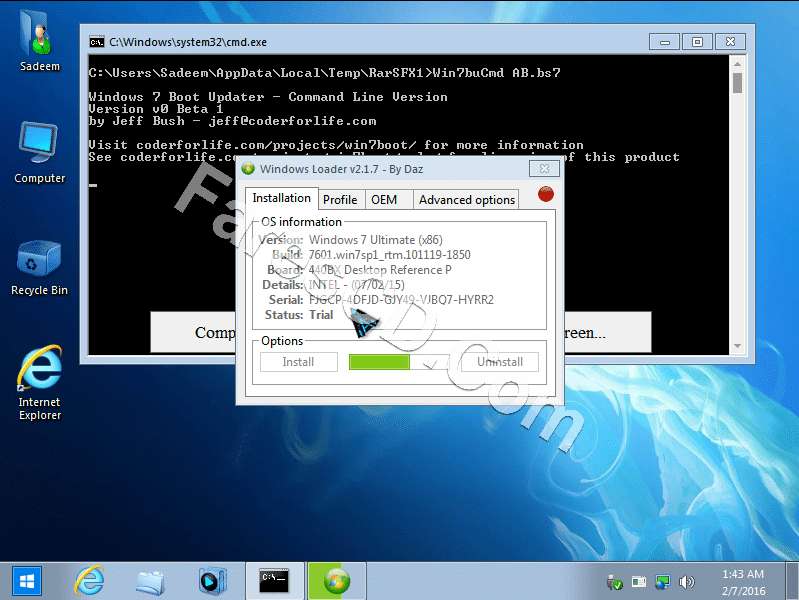Click the Serial value FJGCP-4DFJD-GJY49-VJBQ7-HYRR2
The width and height of the screenshot is (799, 600).
[402, 300]
